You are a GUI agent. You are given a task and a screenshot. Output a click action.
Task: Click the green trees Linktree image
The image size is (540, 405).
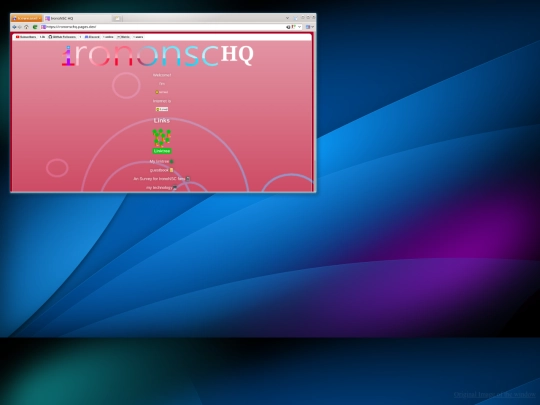pos(162,138)
